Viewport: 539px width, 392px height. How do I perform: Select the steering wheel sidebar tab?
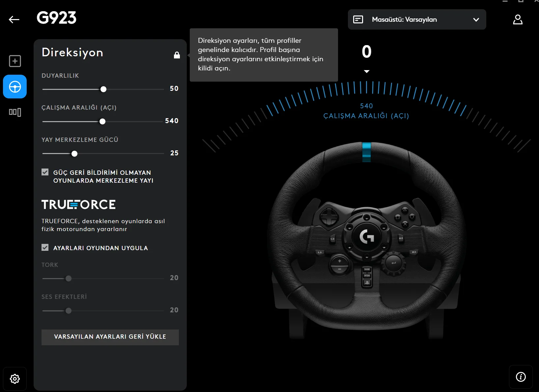click(15, 87)
